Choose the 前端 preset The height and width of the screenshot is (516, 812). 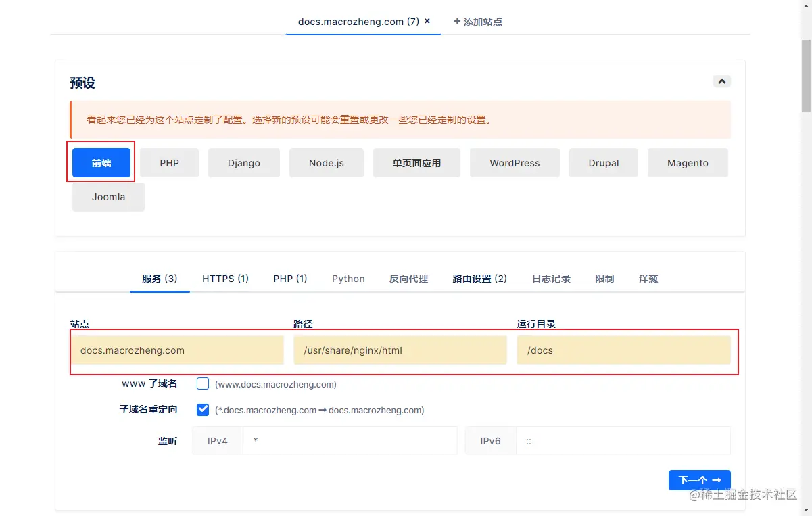[101, 163]
